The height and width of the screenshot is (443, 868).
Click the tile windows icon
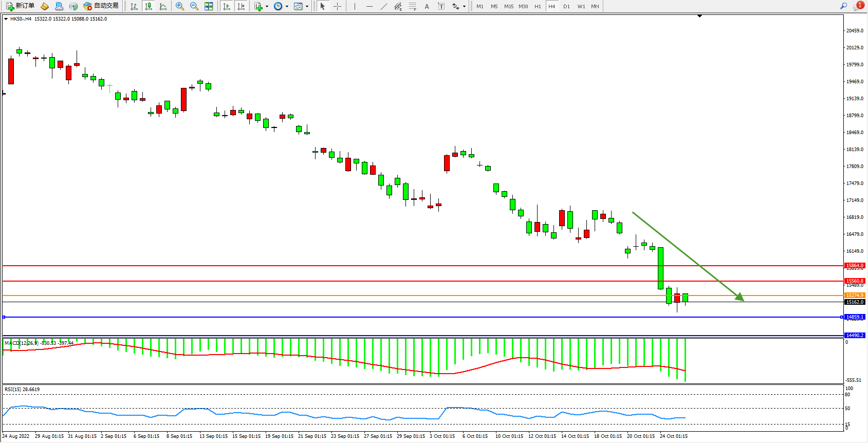pyautogui.click(x=209, y=6)
